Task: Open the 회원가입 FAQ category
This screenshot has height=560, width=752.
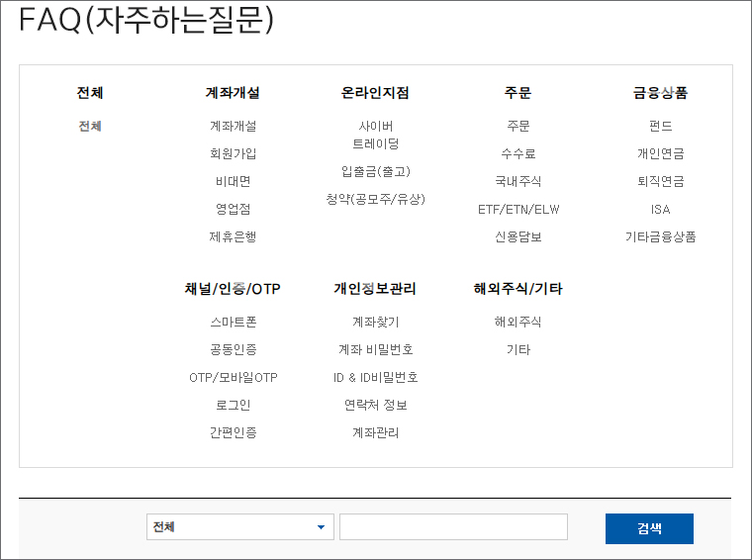Action: pos(233,154)
